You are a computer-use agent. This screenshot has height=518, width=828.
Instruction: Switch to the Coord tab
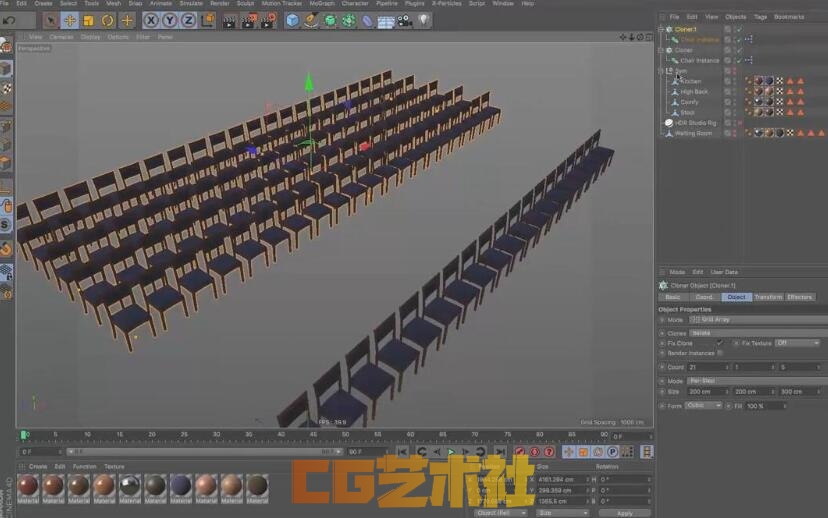pyautogui.click(x=704, y=297)
